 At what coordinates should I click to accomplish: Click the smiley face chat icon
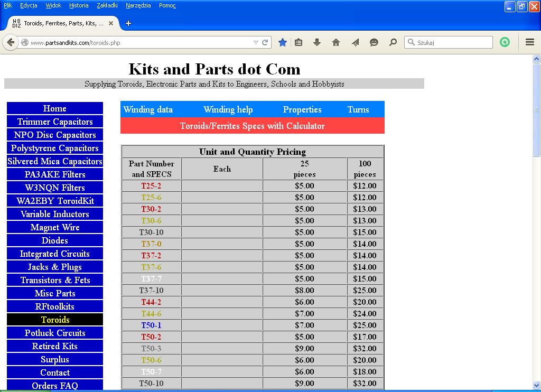(374, 42)
